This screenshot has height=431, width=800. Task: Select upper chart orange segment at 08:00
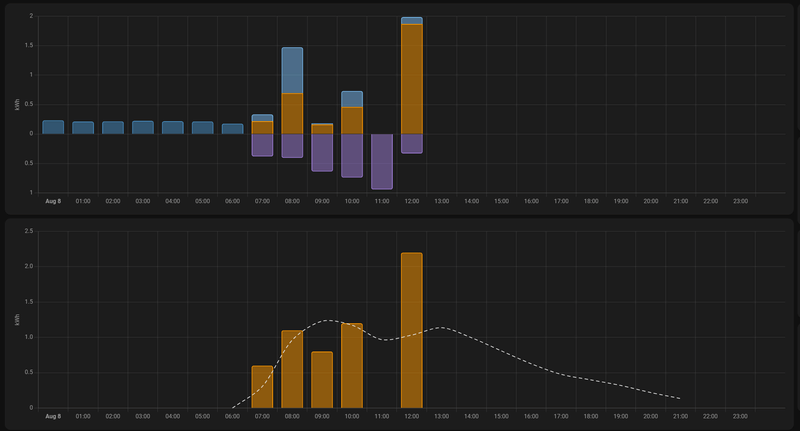[292, 114]
